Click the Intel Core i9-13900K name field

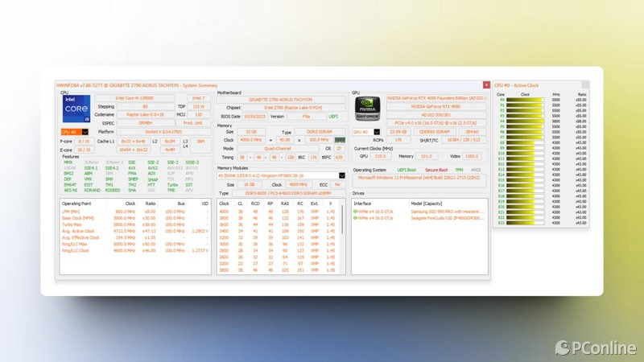tap(134, 98)
